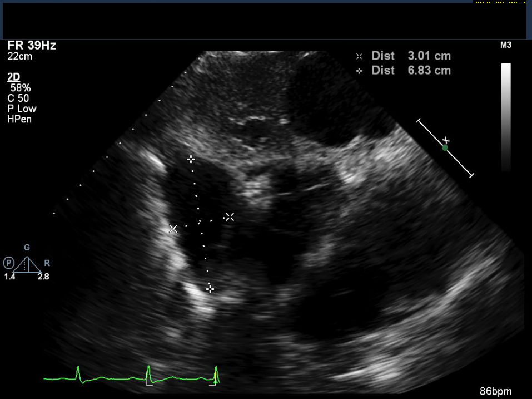532x399 pixels.
Task: Click the 22cm depth value
Action: 19,56
